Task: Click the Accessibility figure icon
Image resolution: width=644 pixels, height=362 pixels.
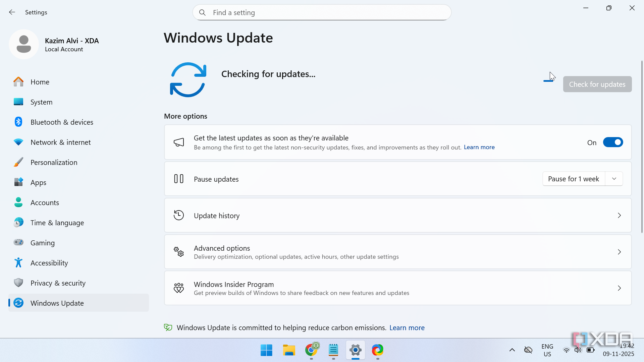Action: (18, 263)
